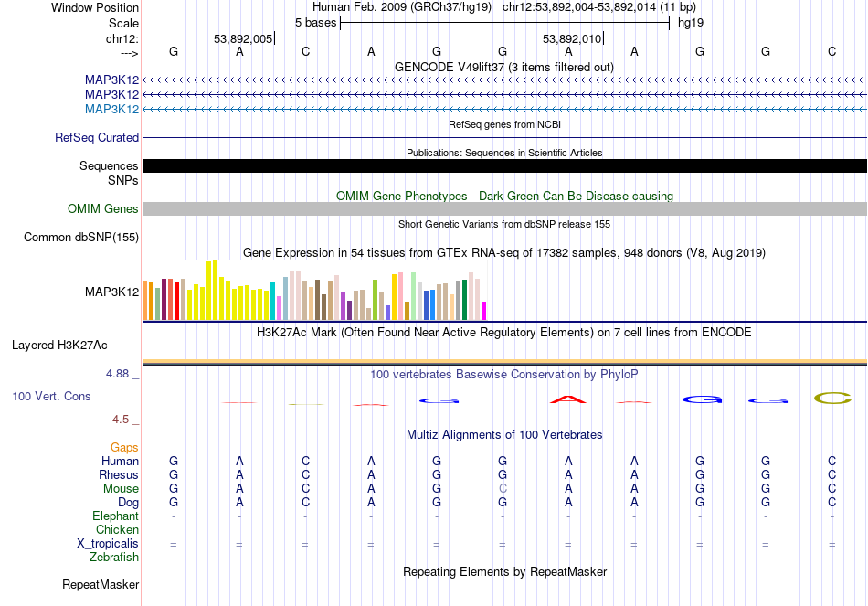Click the -4.5 PhyloP lower scale value
868x606 pixels.
(119, 420)
